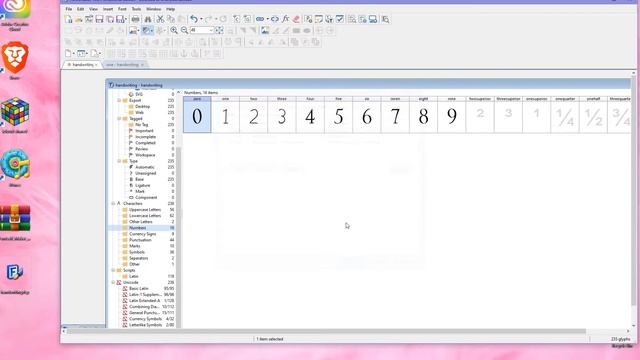Click the blue link chain icon
The height and width of the screenshot is (360, 640).
point(260,19)
